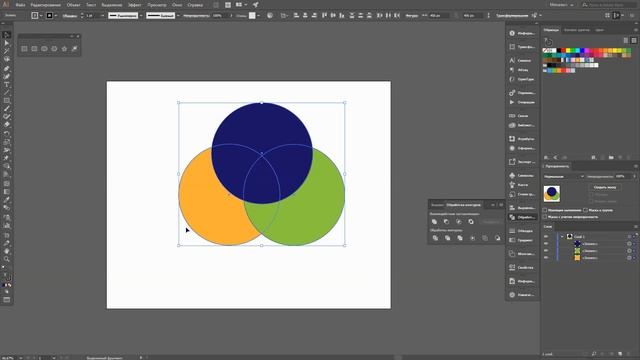
Task: Open the brush definition dropdown
Action: tap(178, 16)
